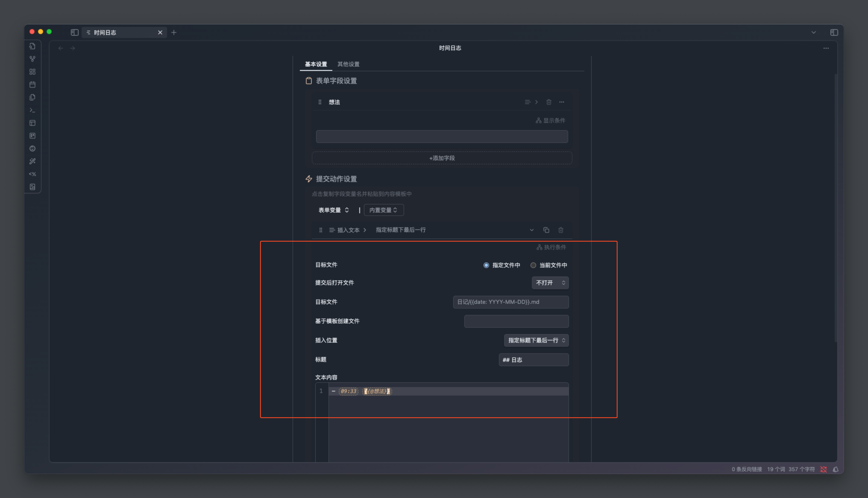
Task: Click the 目标文件 path input field
Action: [x=511, y=302]
